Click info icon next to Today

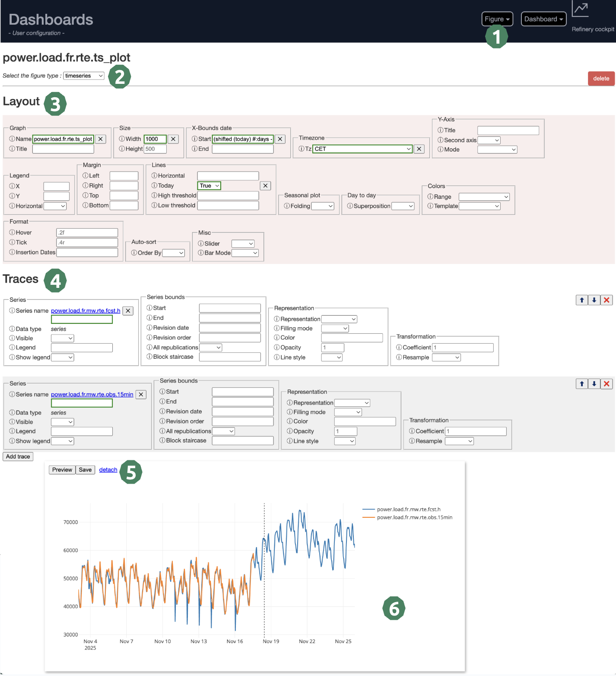154,186
